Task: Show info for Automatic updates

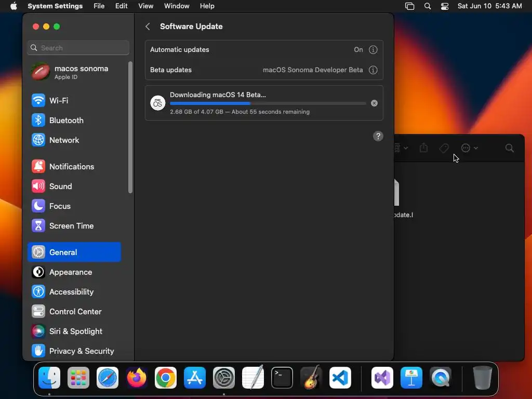Action: (373, 49)
